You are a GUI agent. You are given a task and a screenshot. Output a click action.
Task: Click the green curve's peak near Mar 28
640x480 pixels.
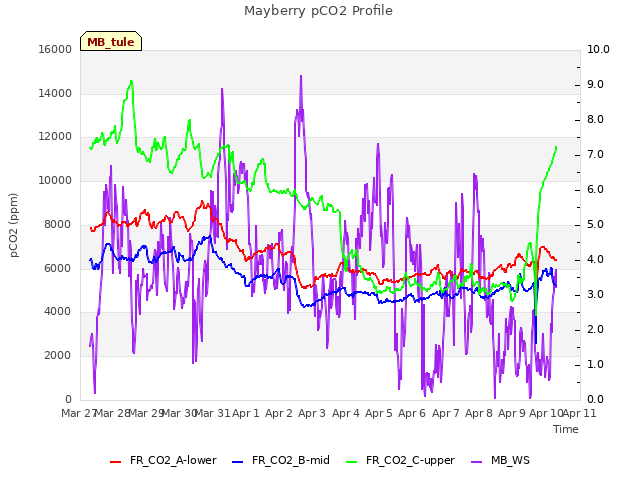pyautogui.click(x=131, y=81)
